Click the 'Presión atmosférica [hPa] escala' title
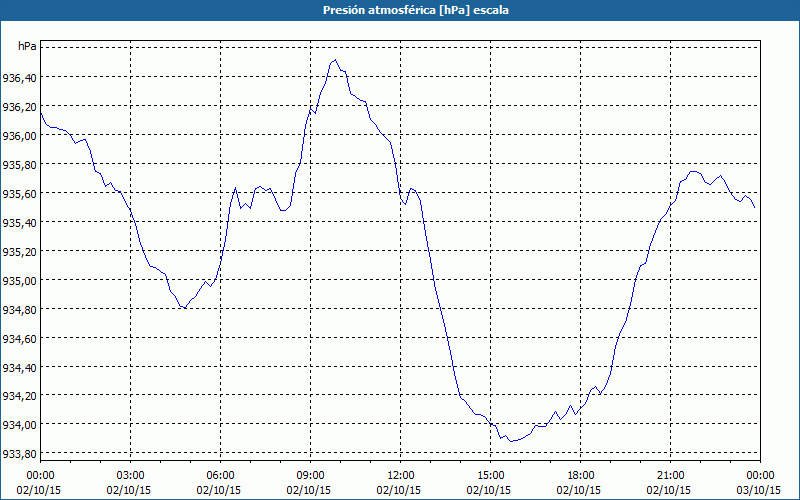Viewport: 800px width, 500px height. [416, 10]
